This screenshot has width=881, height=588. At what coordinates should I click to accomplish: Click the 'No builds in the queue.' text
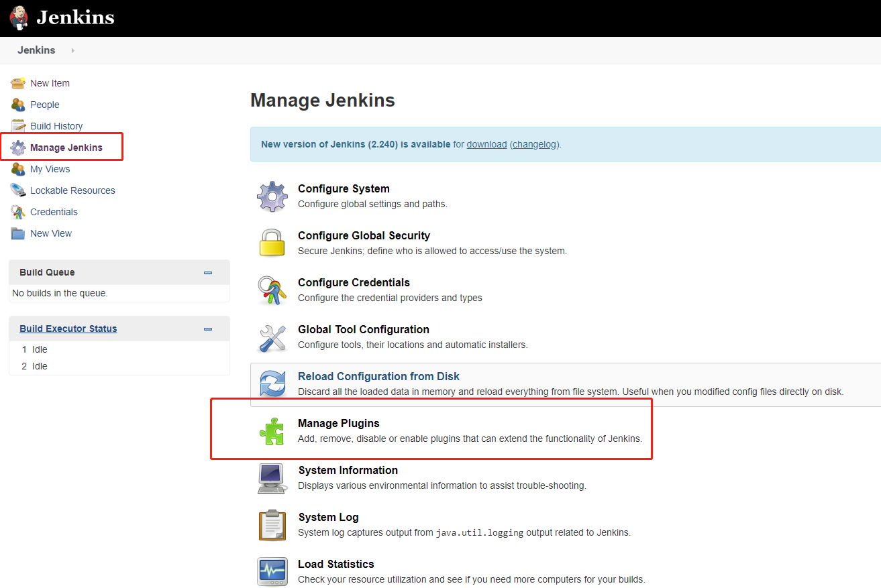60,293
